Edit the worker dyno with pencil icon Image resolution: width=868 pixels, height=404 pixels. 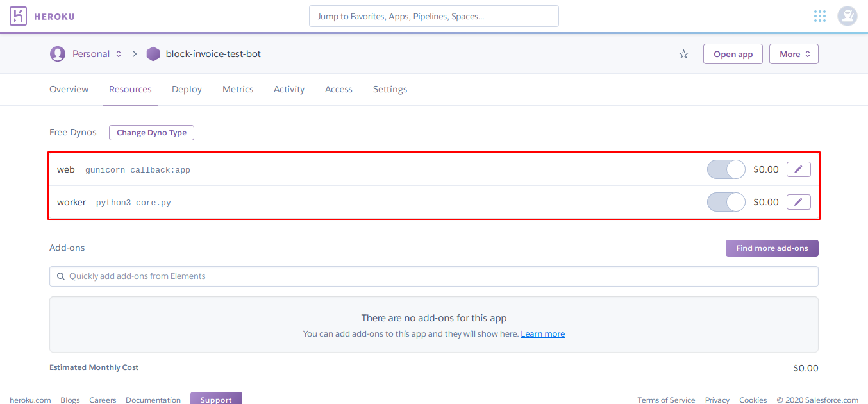(x=798, y=202)
